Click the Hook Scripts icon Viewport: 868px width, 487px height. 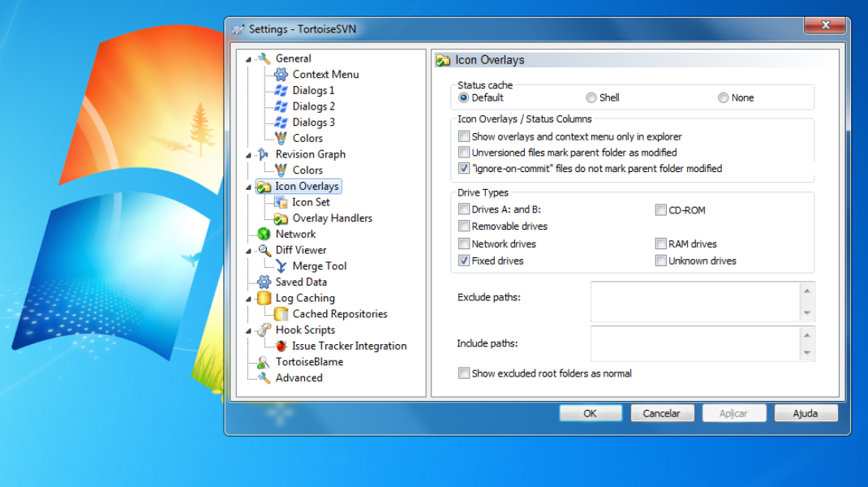[264, 330]
